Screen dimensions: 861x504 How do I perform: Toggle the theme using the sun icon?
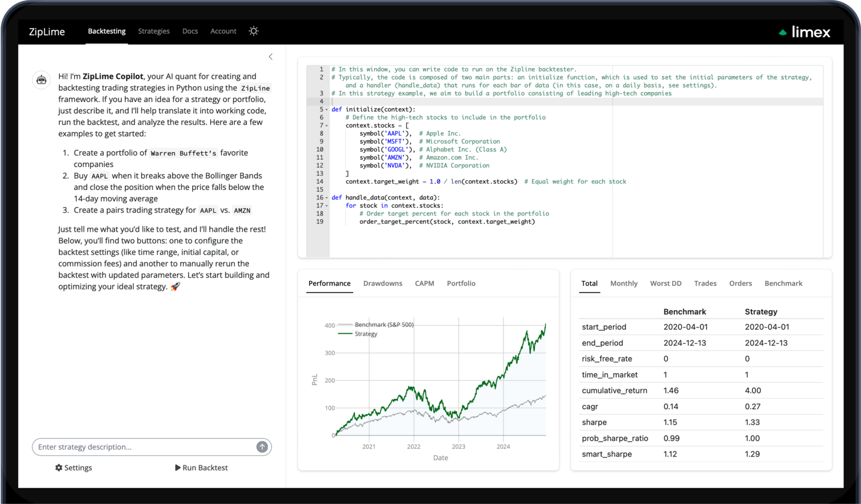254,31
